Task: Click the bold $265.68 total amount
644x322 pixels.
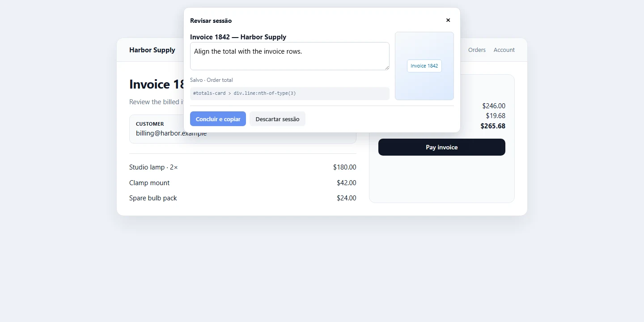Action: point(493,126)
